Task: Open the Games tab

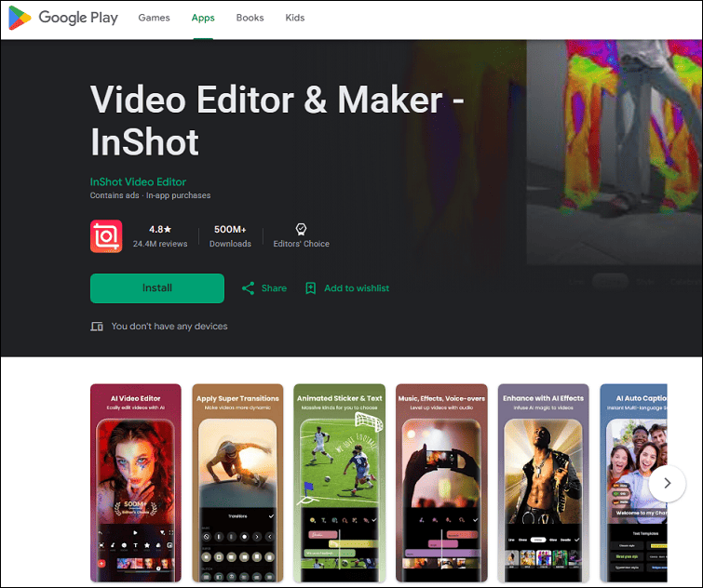Action: coord(154,18)
